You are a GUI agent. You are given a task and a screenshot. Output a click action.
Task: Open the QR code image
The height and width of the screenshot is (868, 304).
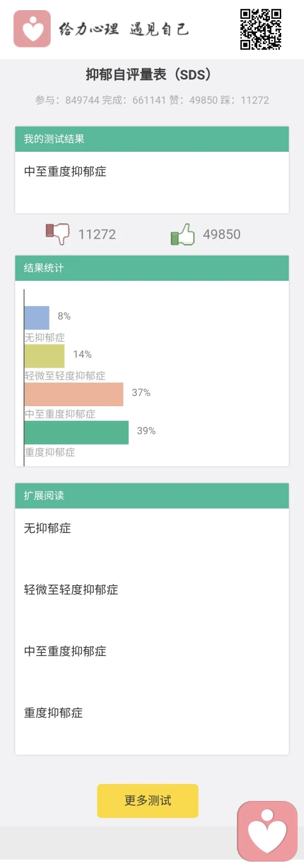pos(260,29)
